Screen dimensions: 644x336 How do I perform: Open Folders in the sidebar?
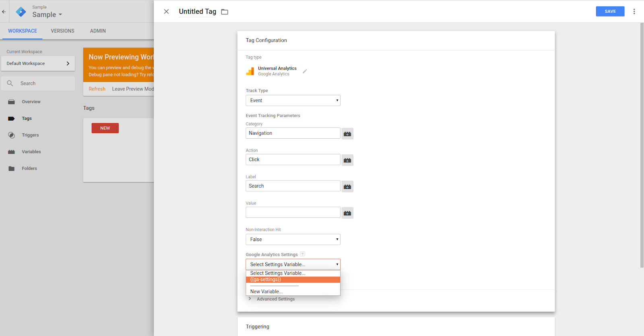click(x=29, y=168)
